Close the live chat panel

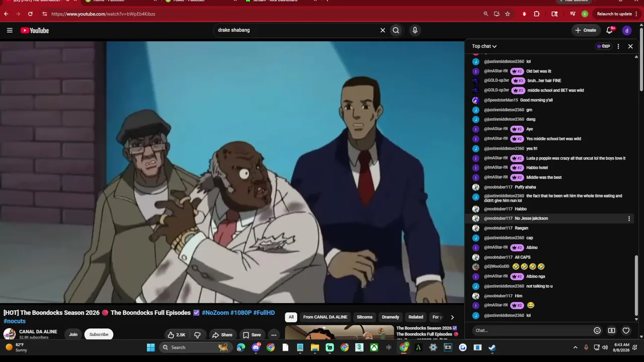click(630, 46)
